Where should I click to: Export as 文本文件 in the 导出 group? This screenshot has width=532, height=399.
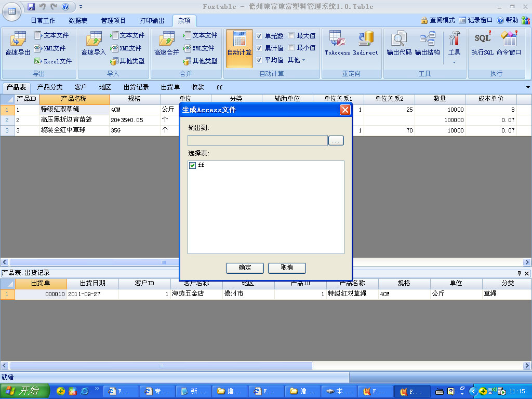tap(52, 35)
